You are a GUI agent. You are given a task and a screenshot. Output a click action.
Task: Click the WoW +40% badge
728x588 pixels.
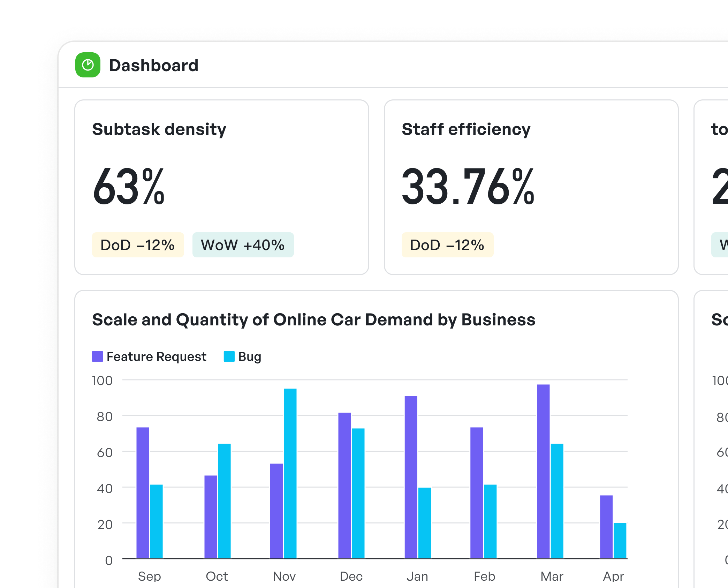tap(243, 245)
